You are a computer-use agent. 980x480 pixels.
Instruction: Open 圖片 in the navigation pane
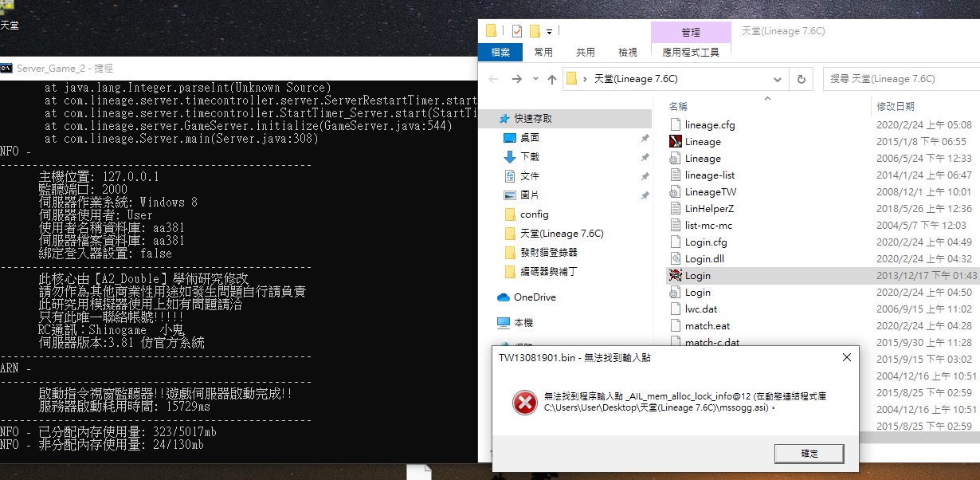click(530, 195)
